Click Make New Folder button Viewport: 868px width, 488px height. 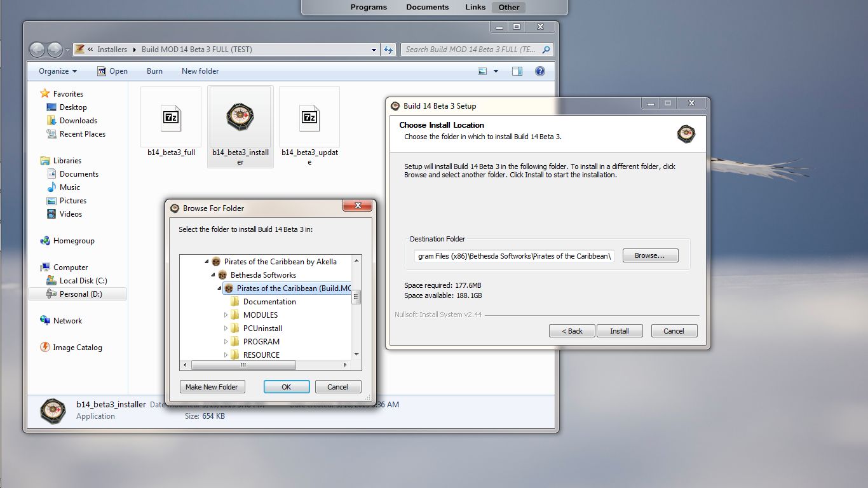click(212, 387)
